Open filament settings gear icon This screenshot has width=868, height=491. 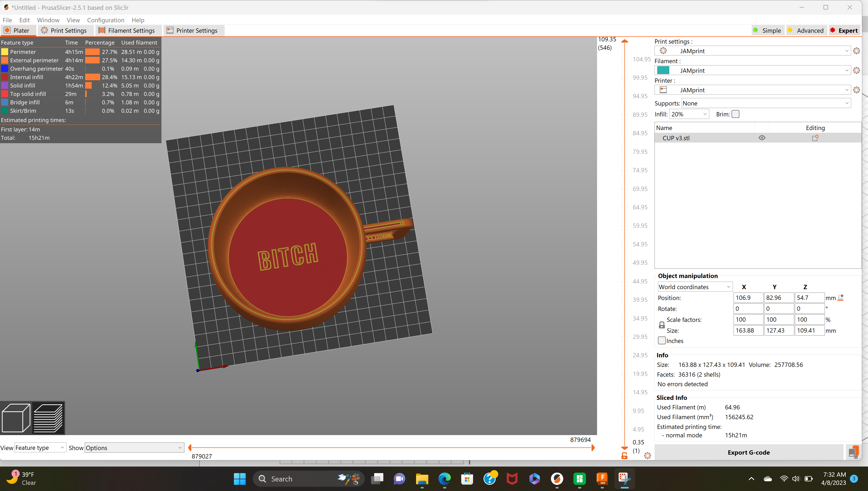(856, 70)
